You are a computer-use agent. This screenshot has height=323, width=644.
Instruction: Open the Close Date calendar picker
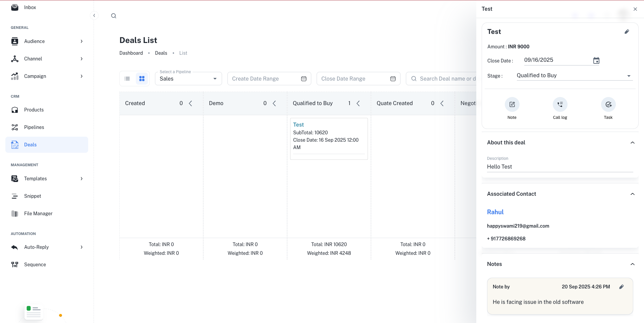click(x=596, y=61)
